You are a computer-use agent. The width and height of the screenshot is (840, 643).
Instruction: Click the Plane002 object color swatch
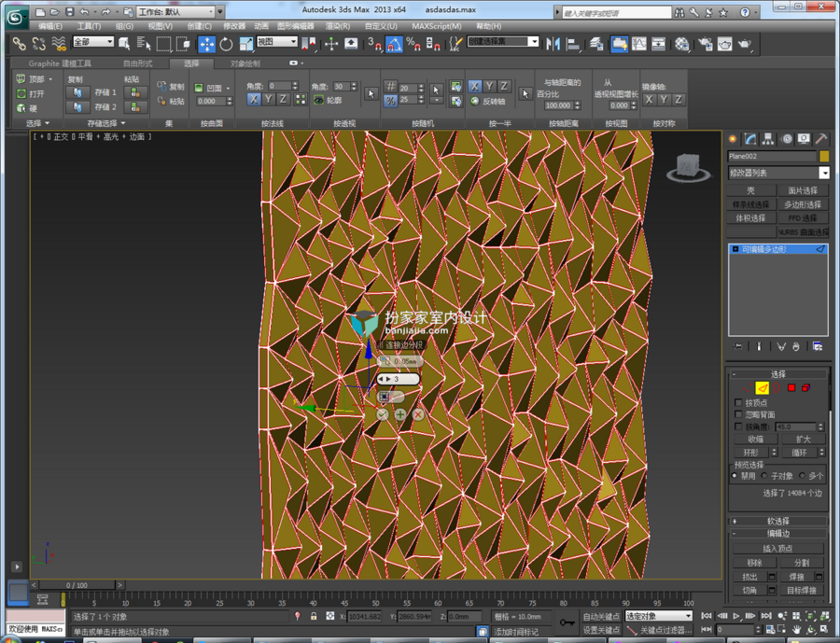click(x=824, y=156)
